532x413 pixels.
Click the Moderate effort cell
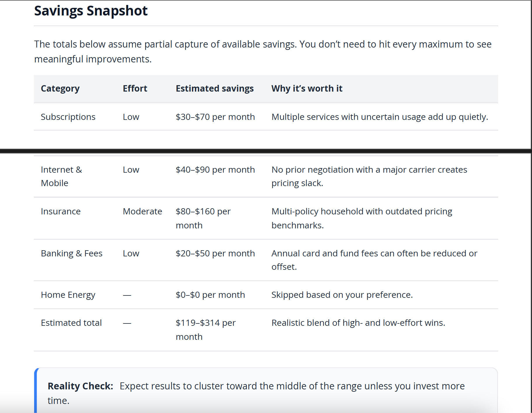point(142,211)
